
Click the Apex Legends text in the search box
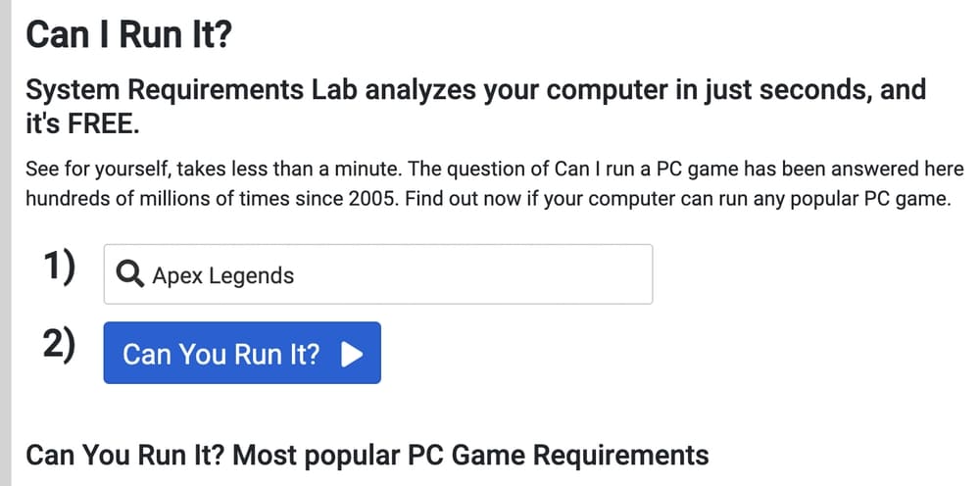(222, 275)
